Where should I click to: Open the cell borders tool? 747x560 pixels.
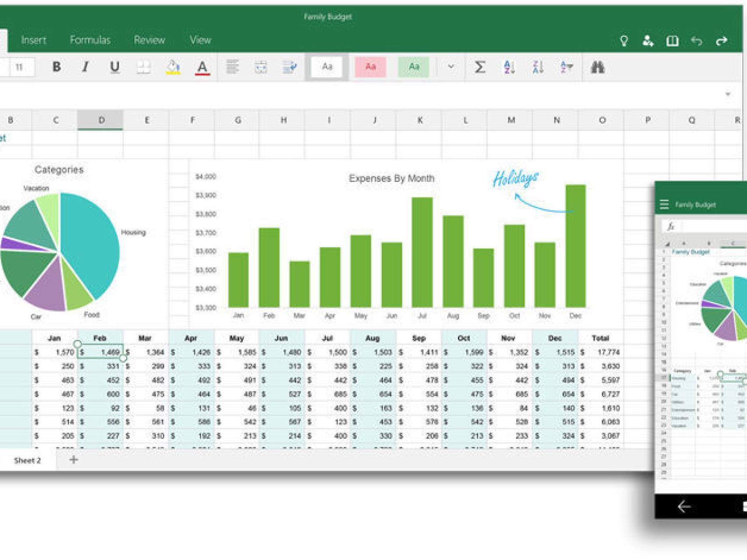143,67
